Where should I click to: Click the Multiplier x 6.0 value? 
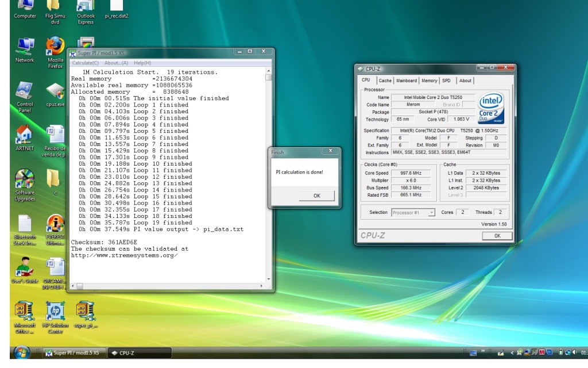[411, 180]
